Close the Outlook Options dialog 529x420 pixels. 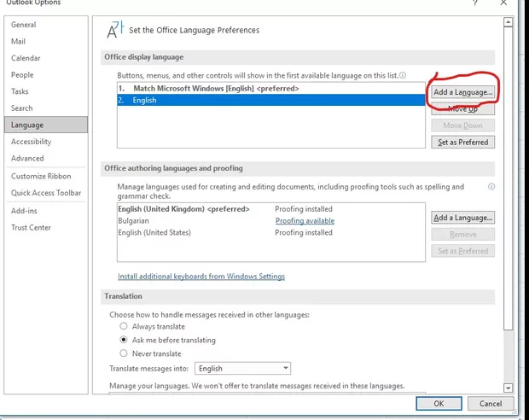503,3
